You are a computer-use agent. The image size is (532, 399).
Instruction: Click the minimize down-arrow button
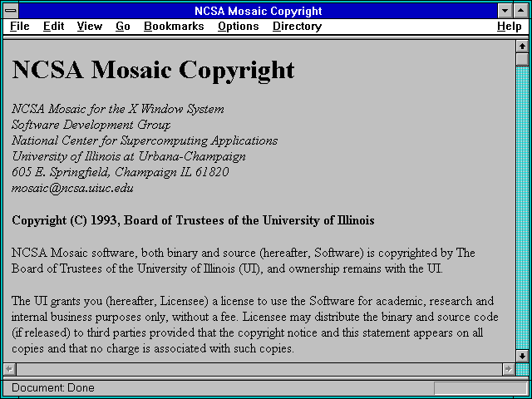(505, 11)
